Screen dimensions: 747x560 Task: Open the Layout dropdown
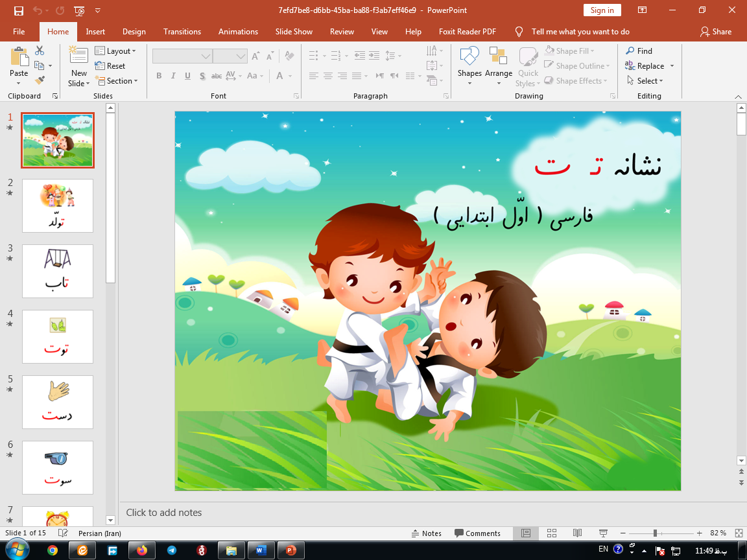(x=117, y=51)
